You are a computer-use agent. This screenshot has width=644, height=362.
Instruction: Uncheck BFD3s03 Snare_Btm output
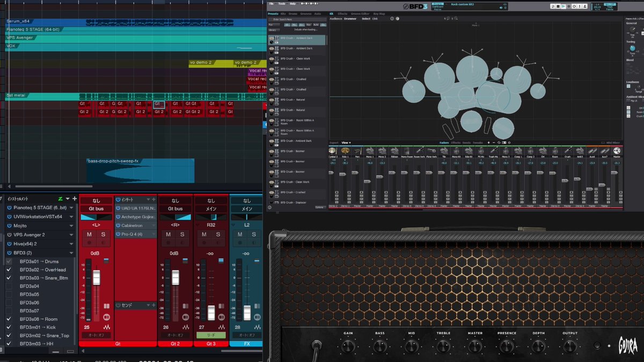9,278
